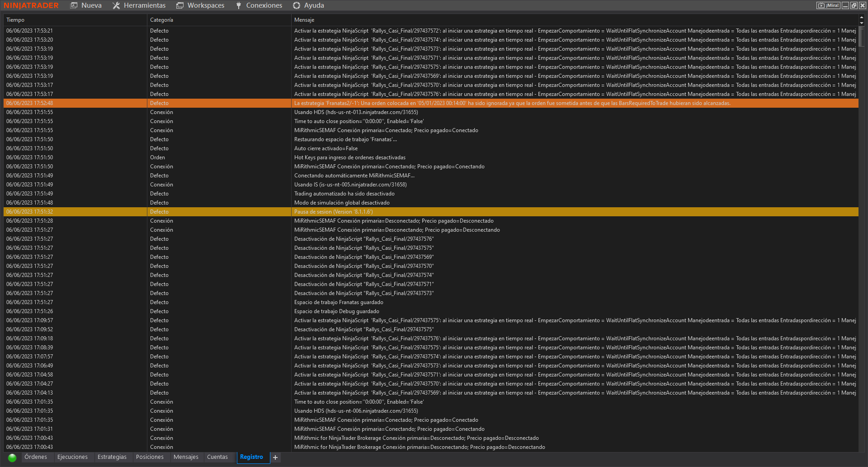Select MiRithmicSEMAF 'Desconectando' connection message
The width and height of the screenshot is (868, 467).
[397, 230]
